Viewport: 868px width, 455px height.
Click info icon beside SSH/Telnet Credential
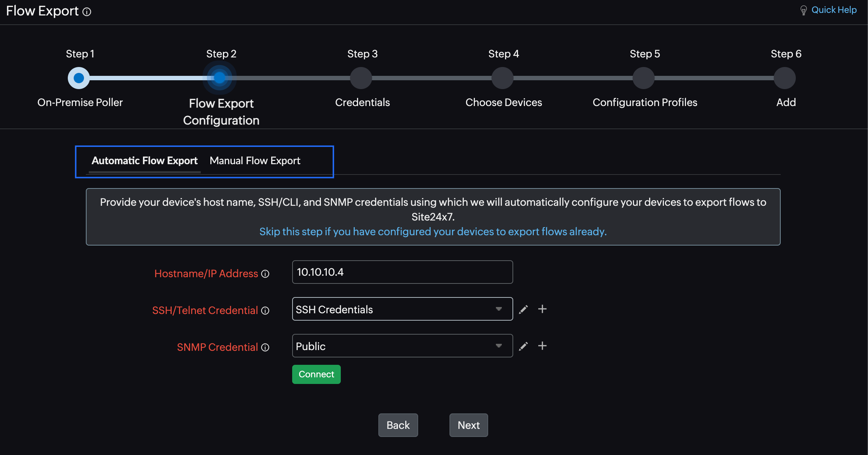265,311
